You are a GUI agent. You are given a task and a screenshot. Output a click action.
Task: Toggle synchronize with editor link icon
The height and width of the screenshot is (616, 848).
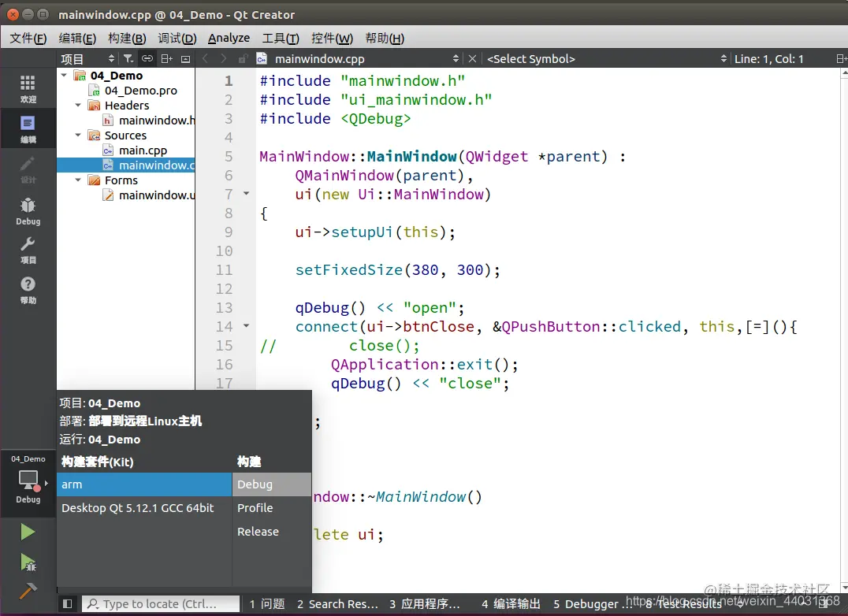click(147, 58)
